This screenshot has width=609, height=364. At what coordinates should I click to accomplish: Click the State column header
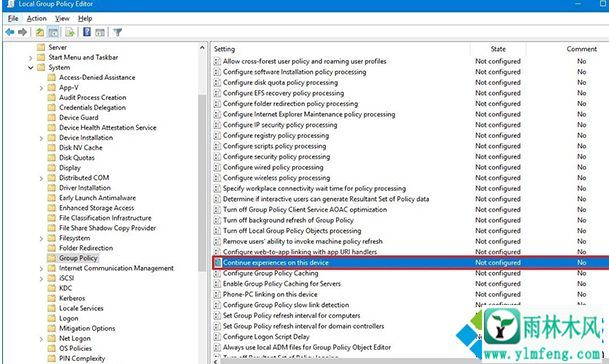[x=498, y=49]
